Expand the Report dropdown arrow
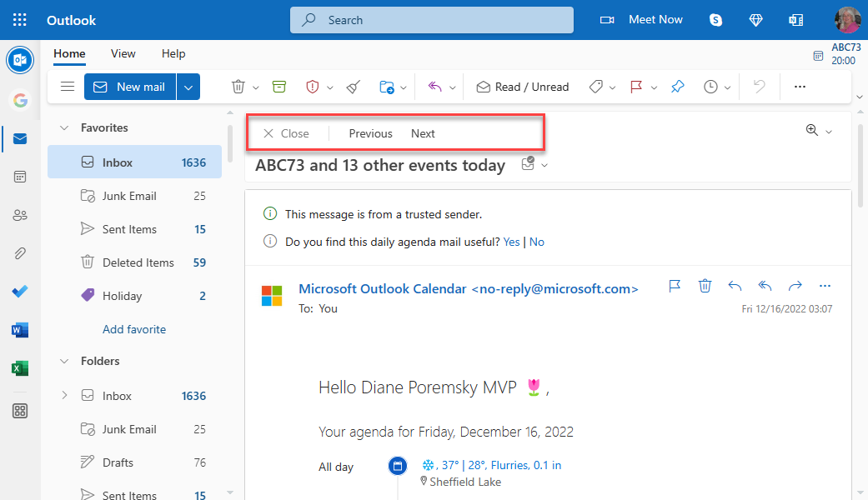This screenshot has height=500, width=868. (330, 87)
